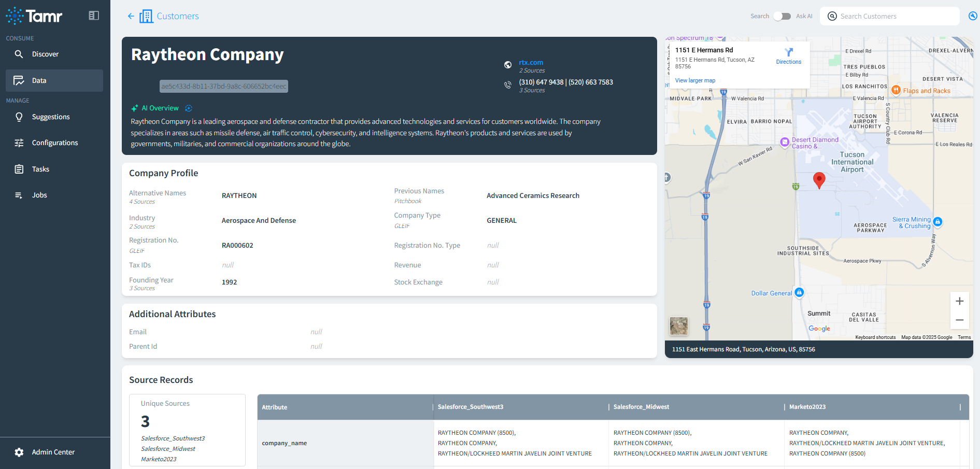Click View larger map
This screenshot has width=980, height=469.
click(695, 80)
